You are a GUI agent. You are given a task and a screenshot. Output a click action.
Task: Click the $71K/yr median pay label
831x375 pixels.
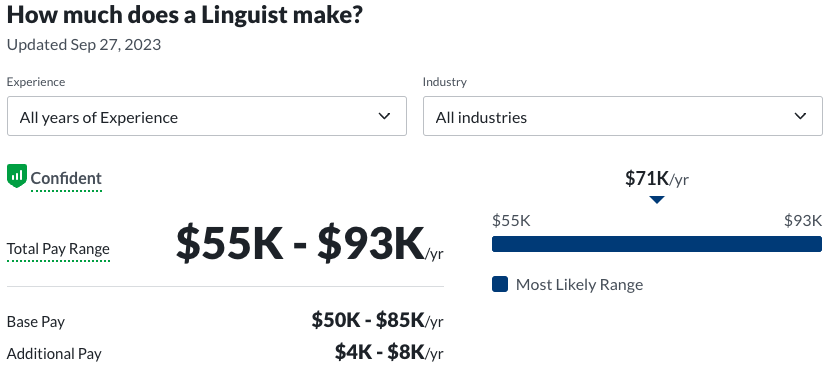[657, 178]
